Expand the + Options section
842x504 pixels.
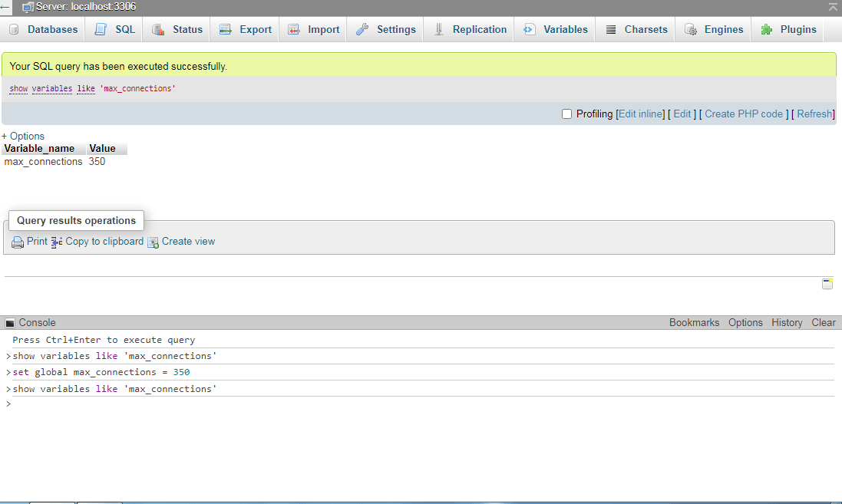(23, 136)
